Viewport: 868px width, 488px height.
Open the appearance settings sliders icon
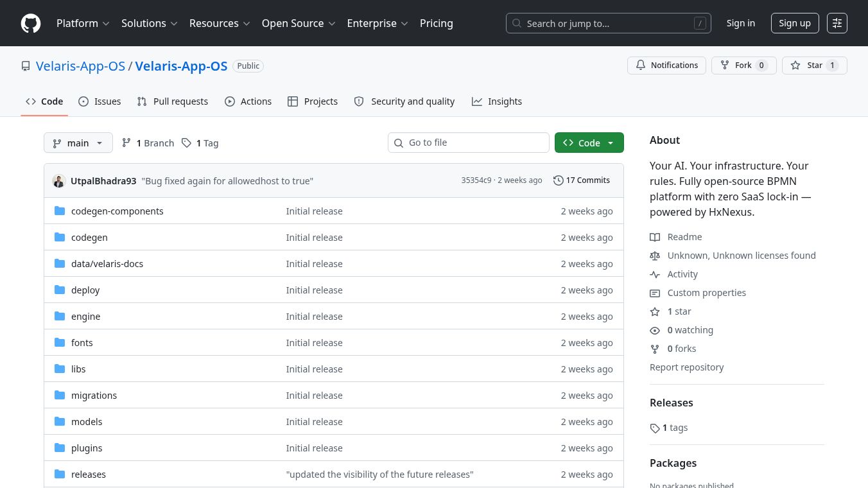[837, 23]
